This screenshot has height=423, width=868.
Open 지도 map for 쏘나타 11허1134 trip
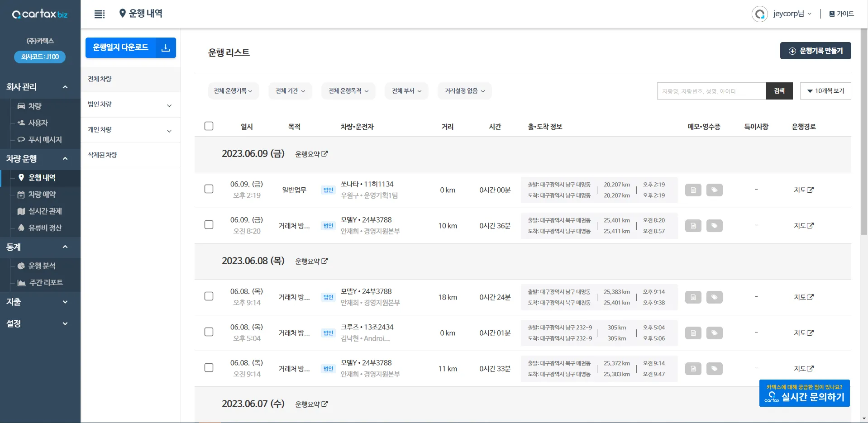804,190
